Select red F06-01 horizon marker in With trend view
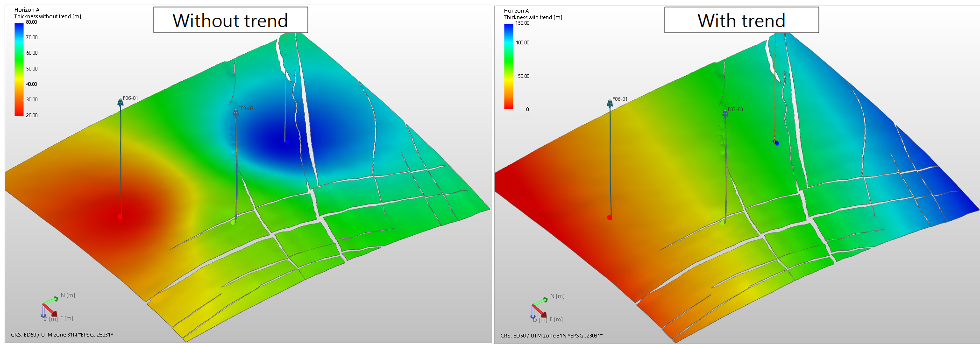 [x=610, y=218]
